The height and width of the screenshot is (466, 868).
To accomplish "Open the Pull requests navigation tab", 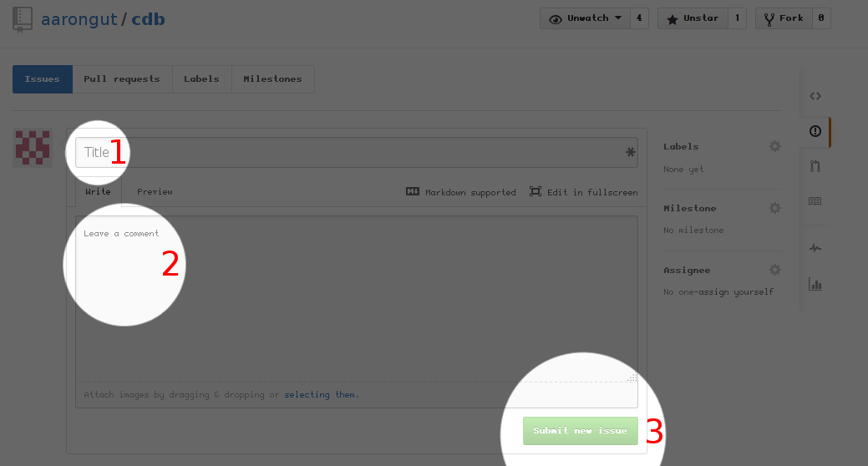I will (x=121, y=79).
